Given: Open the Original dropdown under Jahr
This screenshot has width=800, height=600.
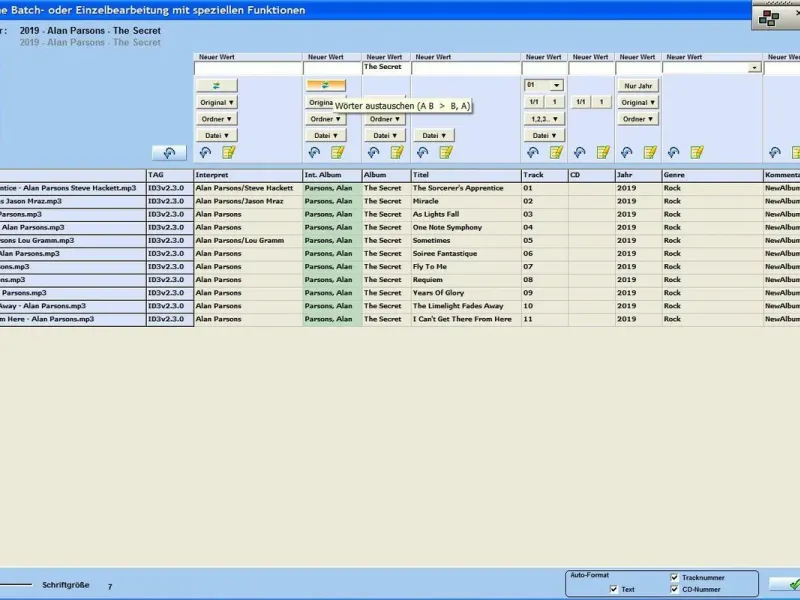Looking at the screenshot, I should [638, 103].
